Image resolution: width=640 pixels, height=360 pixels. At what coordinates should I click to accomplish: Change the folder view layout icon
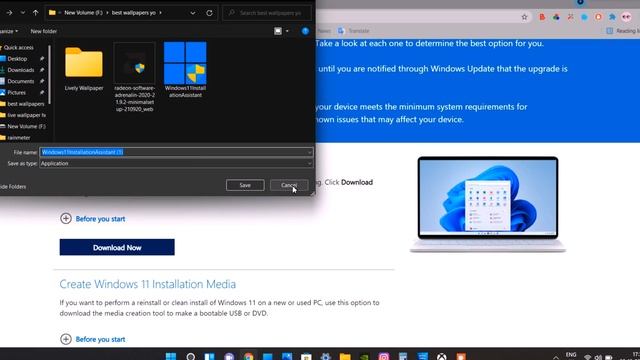[x=278, y=31]
